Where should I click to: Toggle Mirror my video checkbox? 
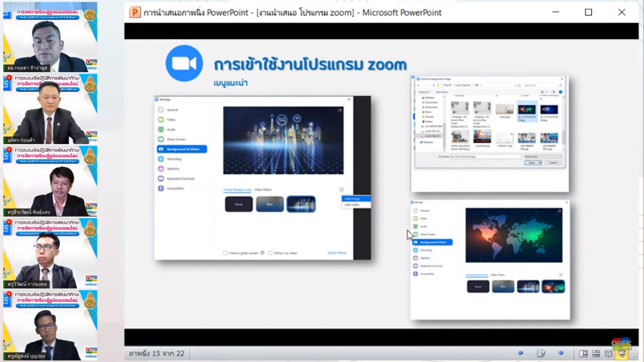pyautogui.click(x=270, y=253)
